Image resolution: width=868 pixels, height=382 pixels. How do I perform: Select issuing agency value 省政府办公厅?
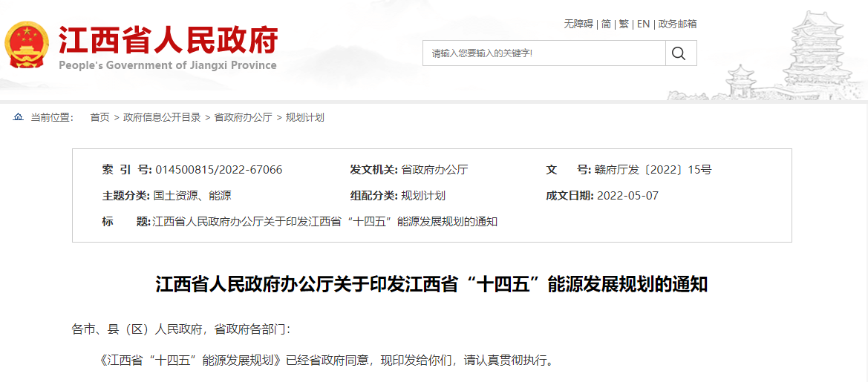click(434, 170)
